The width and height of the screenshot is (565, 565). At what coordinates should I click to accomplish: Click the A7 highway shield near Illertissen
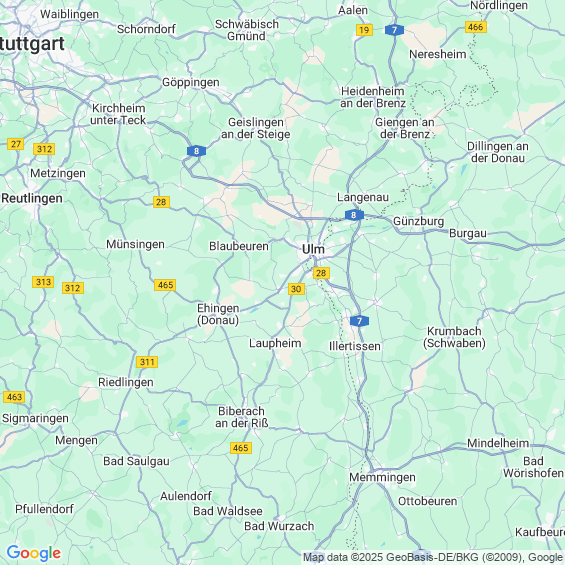coord(359,321)
